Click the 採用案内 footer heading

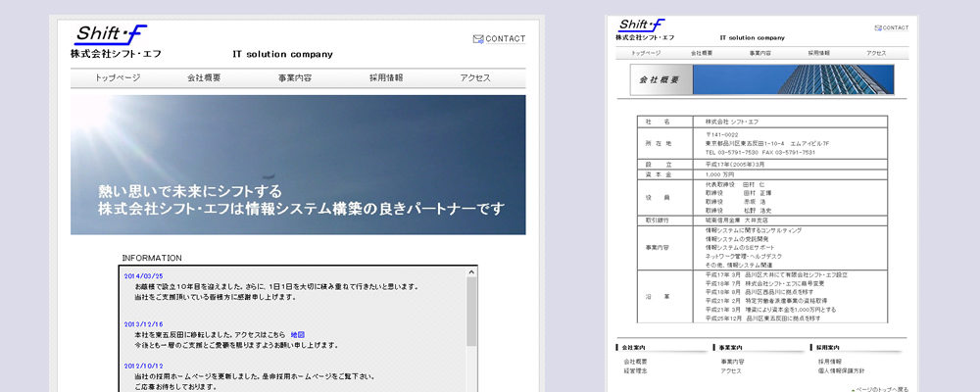tap(827, 347)
